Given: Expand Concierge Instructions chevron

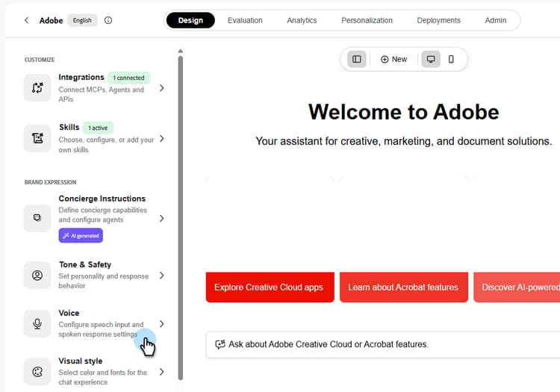Looking at the screenshot, I should (162, 219).
